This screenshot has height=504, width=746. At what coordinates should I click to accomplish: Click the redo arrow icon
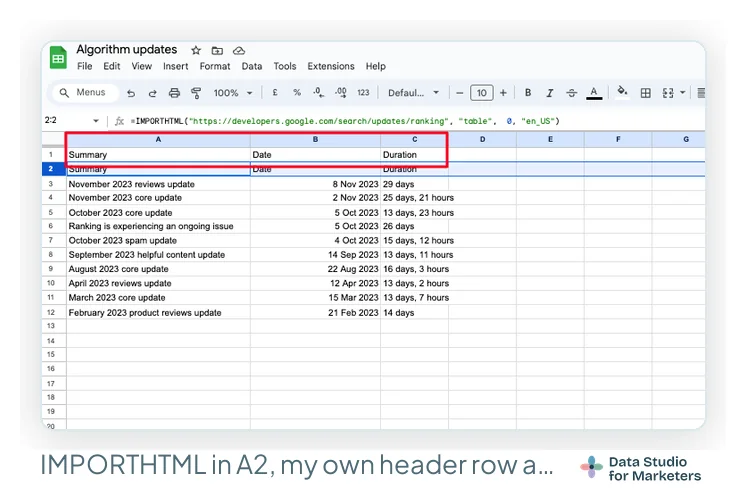pyautogui.click(x=152, y=93)
